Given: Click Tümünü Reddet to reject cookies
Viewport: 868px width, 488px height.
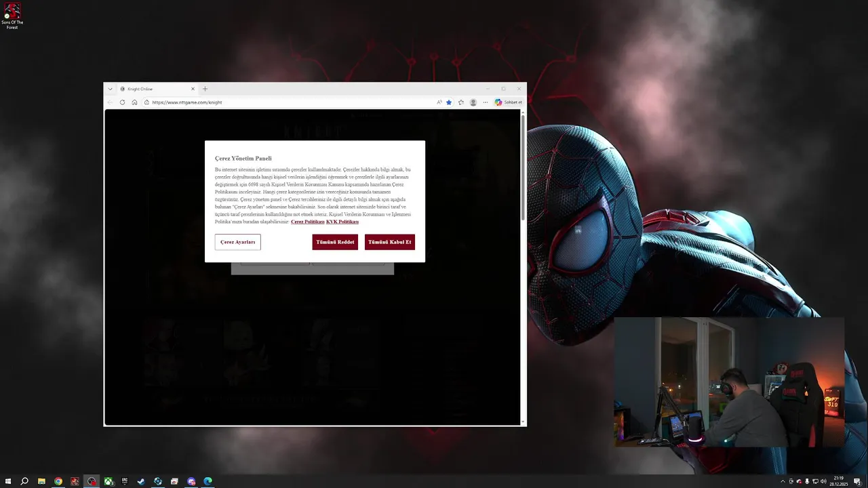Looking at the screenshot, I should 335,242.
